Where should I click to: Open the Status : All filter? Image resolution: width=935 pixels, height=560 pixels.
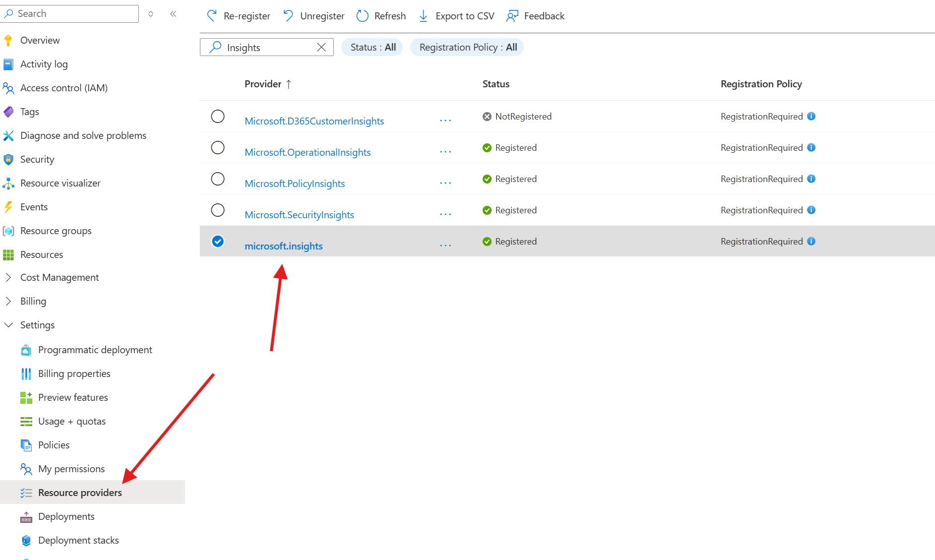(x=373, y=47)
